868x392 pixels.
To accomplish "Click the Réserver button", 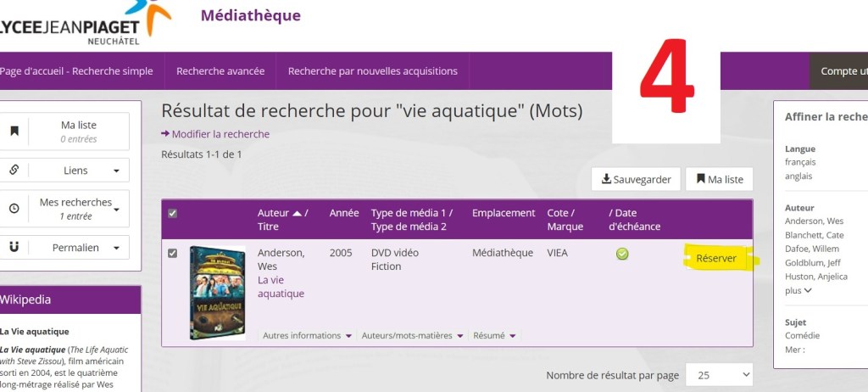I will click(x=716, y=258).
